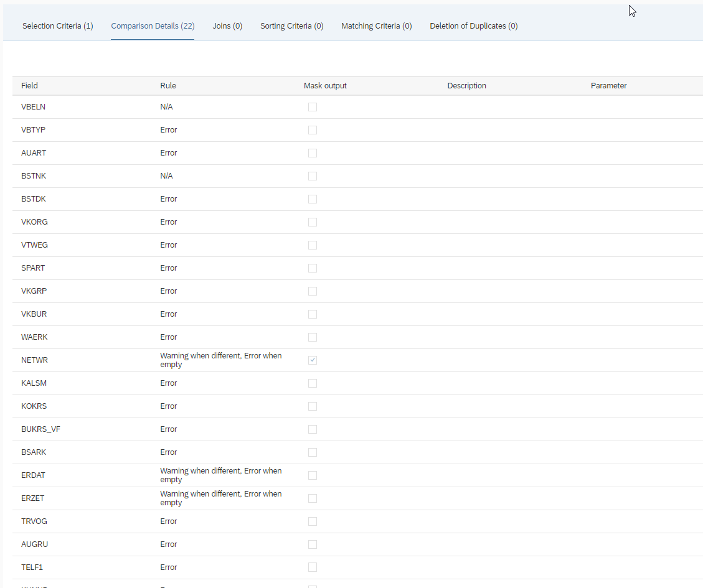Screen dimensions: 703x588
Task: Toggle Mask output for TELF1 row
Action: [x=313, y=567]
